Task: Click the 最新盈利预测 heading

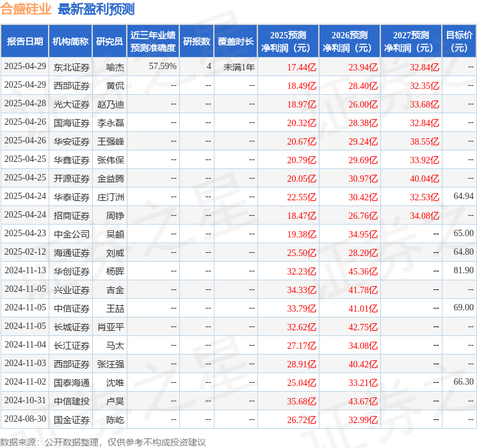Action: tap(96, 9)
